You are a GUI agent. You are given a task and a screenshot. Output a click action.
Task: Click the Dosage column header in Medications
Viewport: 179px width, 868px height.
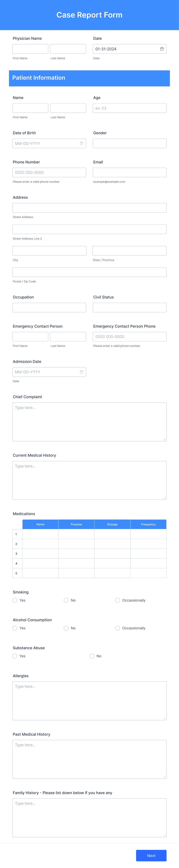click(112, 524)
